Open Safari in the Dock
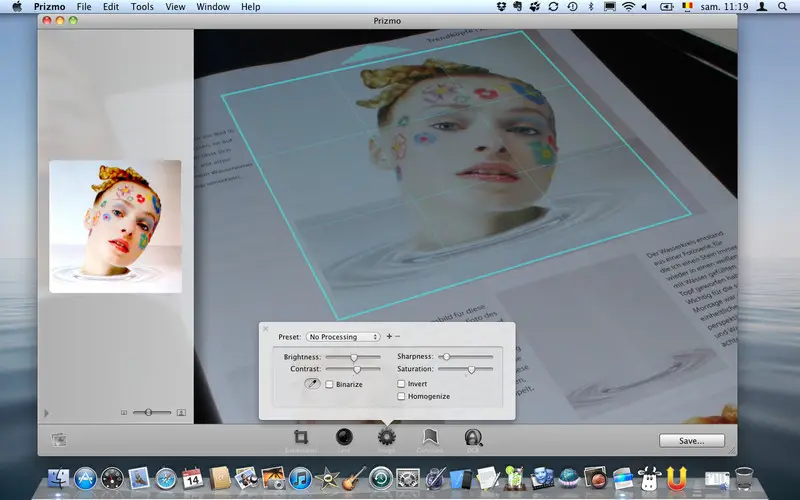 [166, 479]
